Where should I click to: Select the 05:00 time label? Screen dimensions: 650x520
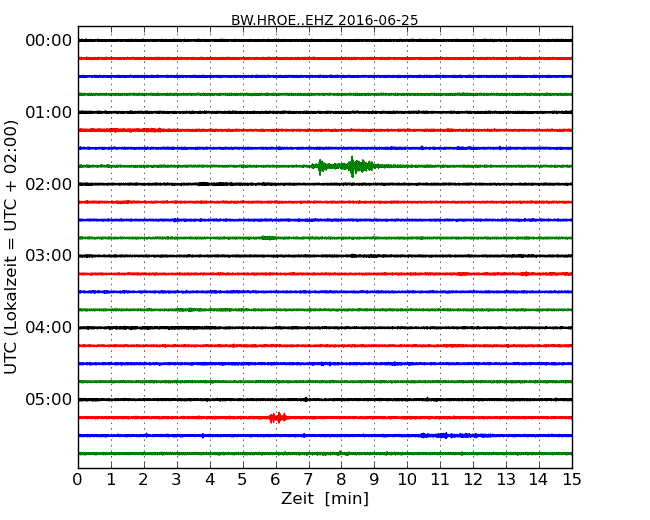tap(49, 399)
